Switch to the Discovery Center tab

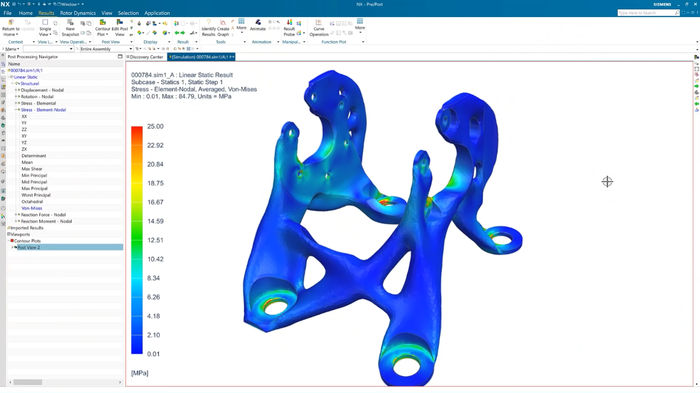click(146, 57)
